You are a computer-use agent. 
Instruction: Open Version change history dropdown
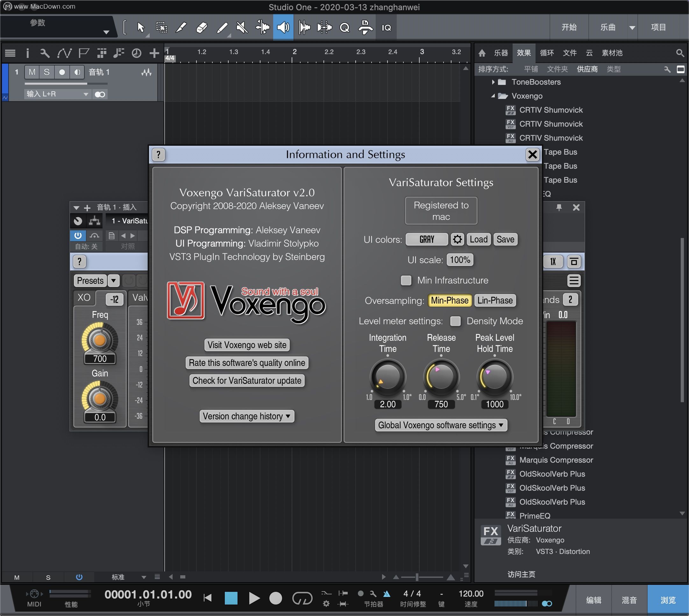point(247,416)
